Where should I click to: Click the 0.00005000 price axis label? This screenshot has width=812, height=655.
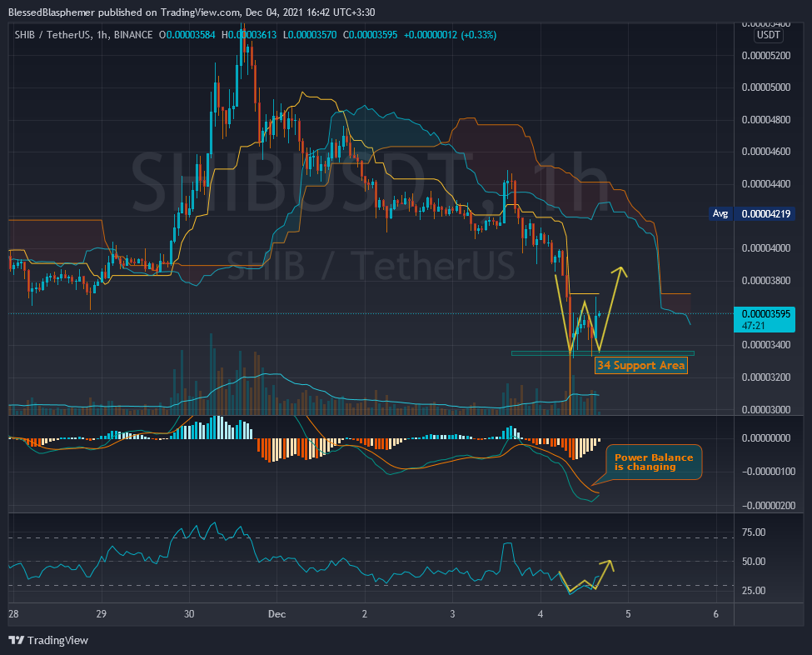pos(766,87)
